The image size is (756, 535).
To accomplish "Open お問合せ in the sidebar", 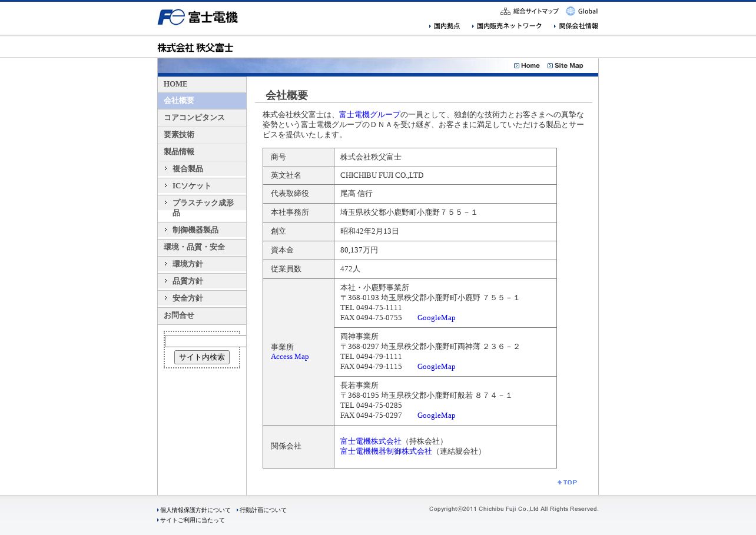I will 202,315.
